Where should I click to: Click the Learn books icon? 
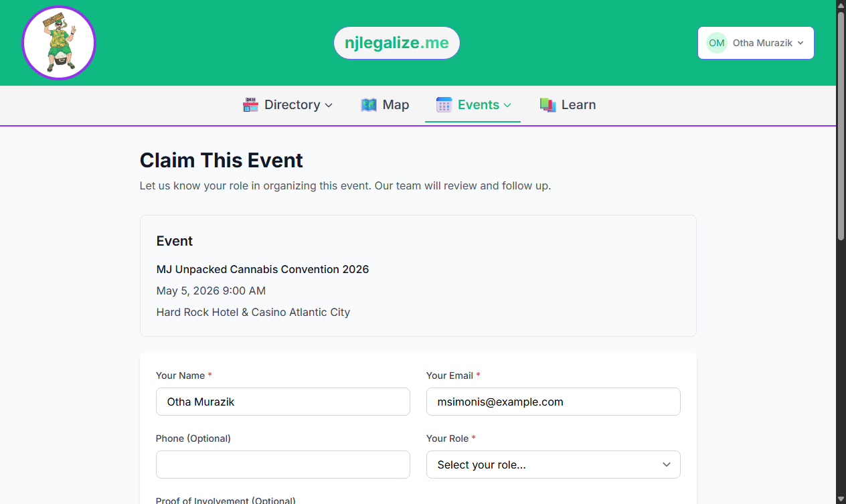[548, 105]
